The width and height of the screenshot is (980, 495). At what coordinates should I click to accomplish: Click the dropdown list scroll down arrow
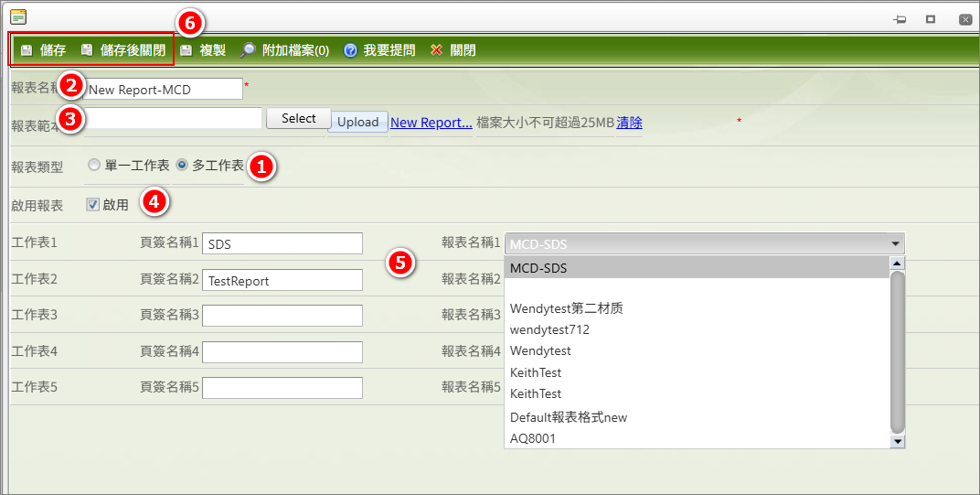(x=897, y=442)
